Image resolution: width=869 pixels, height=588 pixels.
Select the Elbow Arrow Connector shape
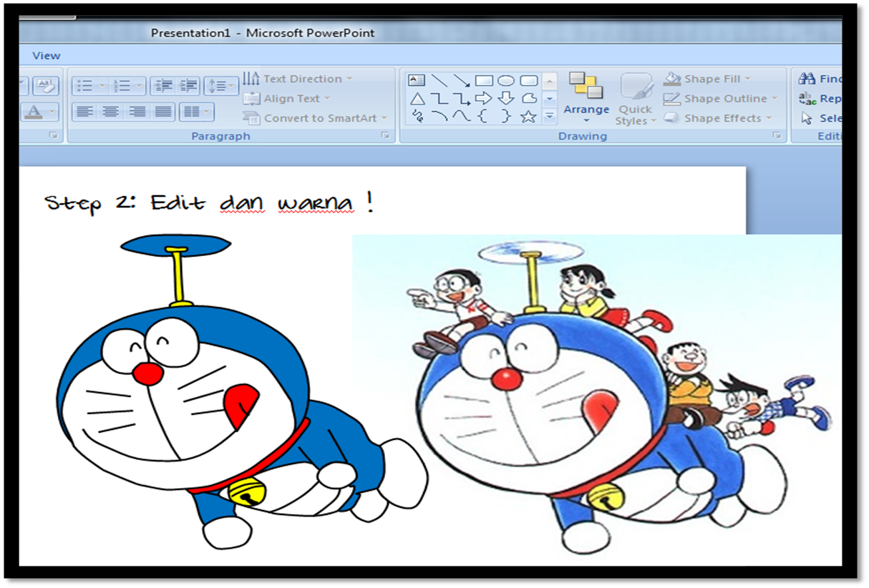pyautogui.click(x=462, y=99)
